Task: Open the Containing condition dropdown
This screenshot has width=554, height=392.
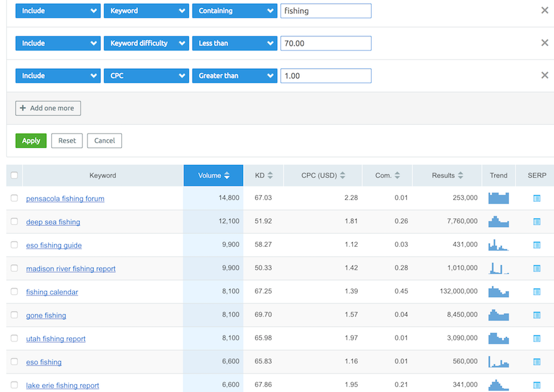Action: (235, 10)
